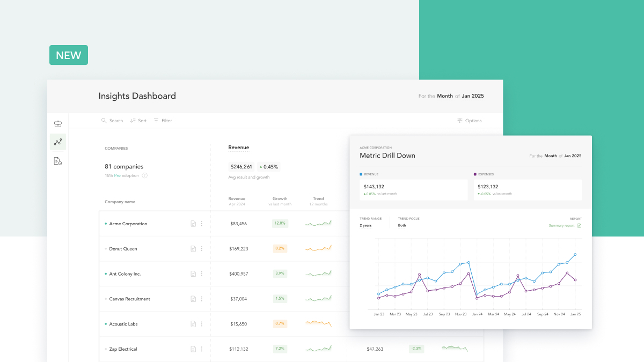Click the Revenue $143,132 card
This screenshot has width=644, height=362.
click(x=414, y=190)
